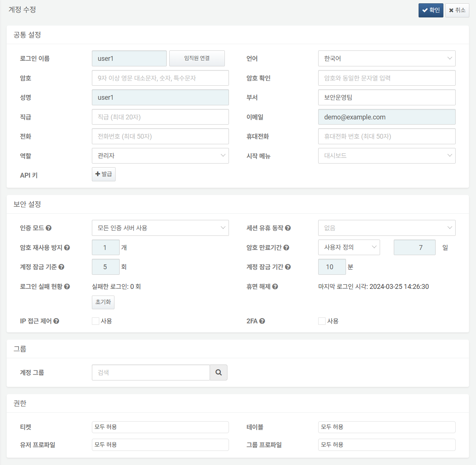Viewport: 476px width, 465px height.
Task: Click the 계정 잠금 기준 count field
Action: [106, 267]
